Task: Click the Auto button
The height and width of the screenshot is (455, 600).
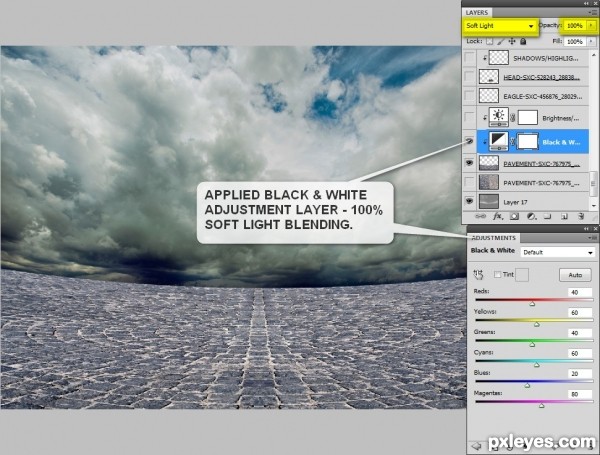Action: [x=575, y=275]
